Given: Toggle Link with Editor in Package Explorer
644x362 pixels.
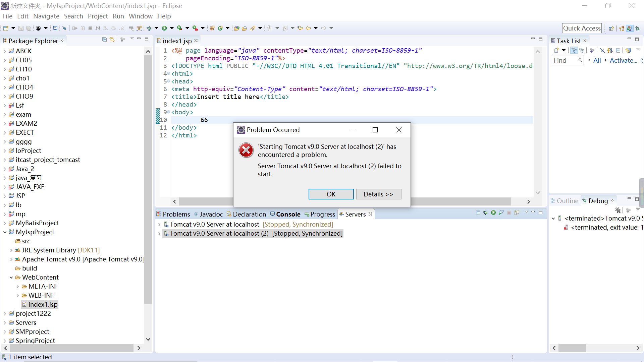Looking at the screenshot, I should [x=112, y=40].
